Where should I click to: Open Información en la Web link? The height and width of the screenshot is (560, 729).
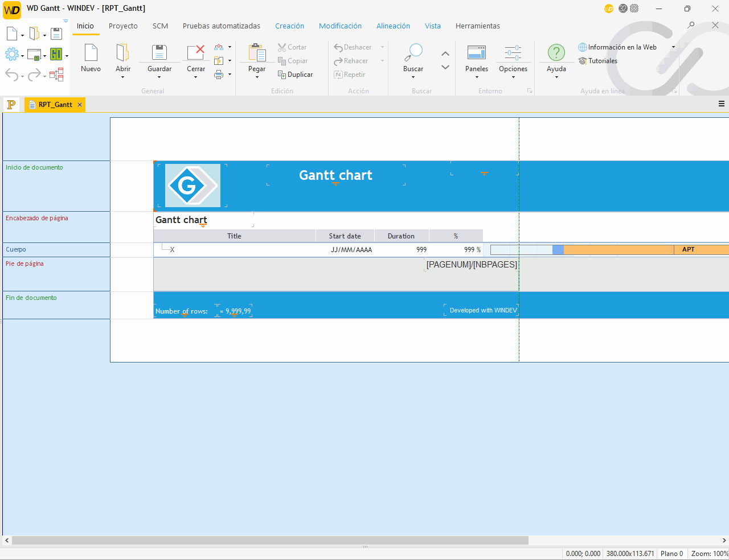[x=617, y=47]
